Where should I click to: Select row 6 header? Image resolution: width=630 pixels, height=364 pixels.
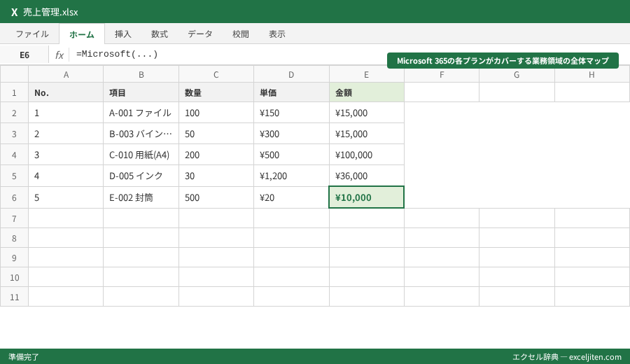[x=14, y=197]
